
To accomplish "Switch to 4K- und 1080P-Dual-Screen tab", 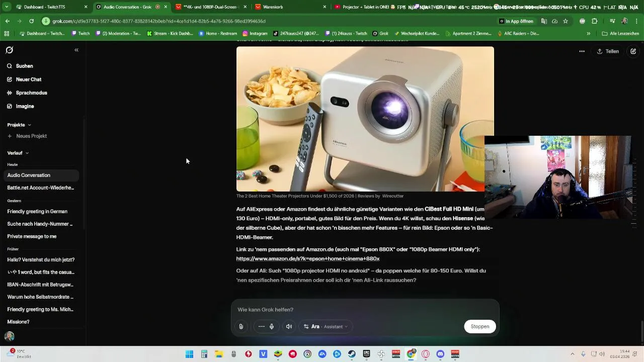I will click(x=211, y=7).
